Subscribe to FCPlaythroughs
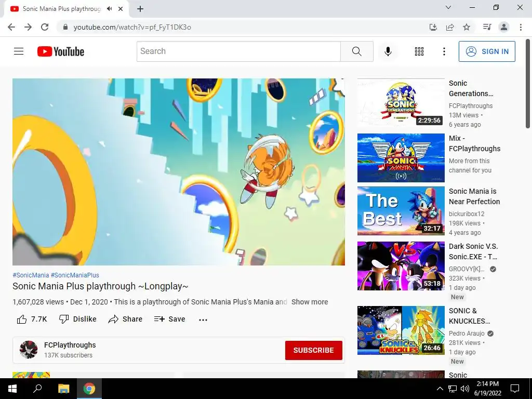 click(313, 350)
